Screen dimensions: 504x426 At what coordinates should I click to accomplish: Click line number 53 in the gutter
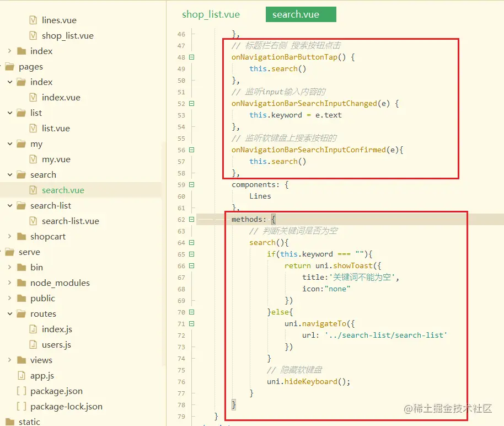tap(181, 115)
